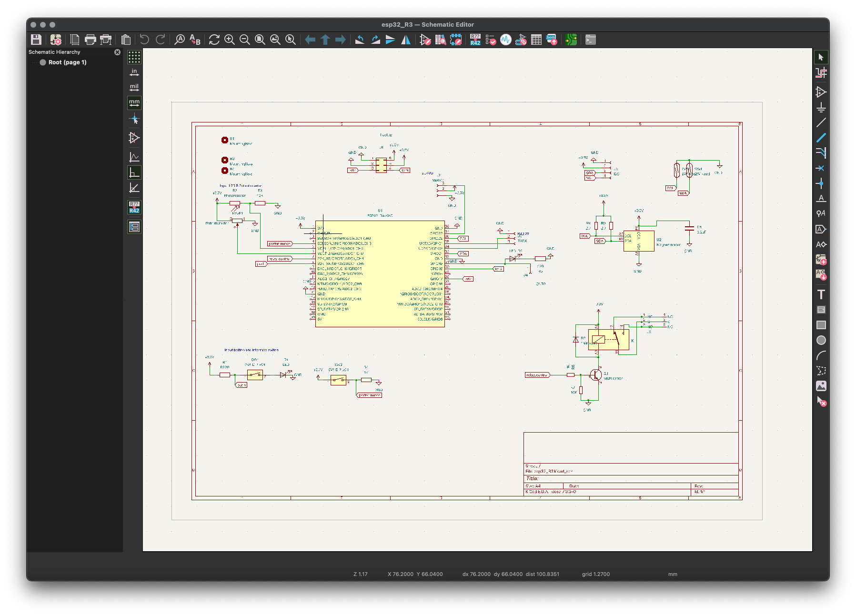Toggle grid visibility
856x616 pixels.
click(134, 57)
